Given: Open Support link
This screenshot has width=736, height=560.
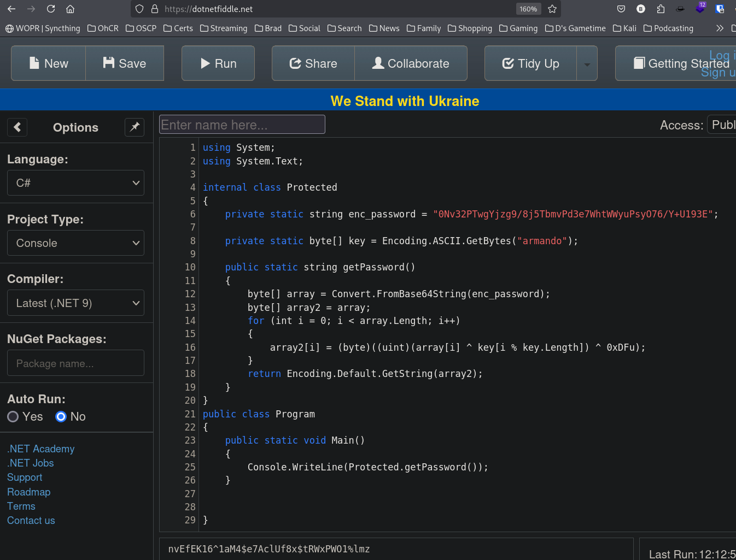Looking at the screenshot, I should coord(25,478).
